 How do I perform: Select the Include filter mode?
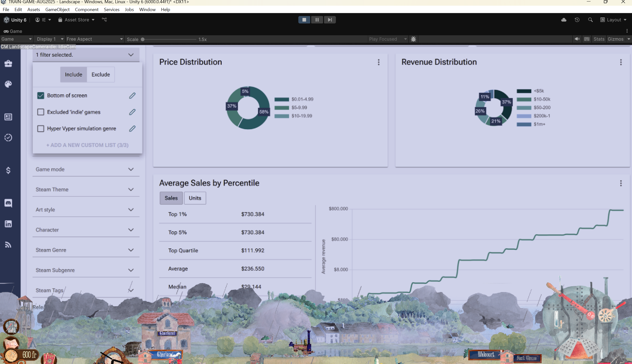click(x=73, y=75)
